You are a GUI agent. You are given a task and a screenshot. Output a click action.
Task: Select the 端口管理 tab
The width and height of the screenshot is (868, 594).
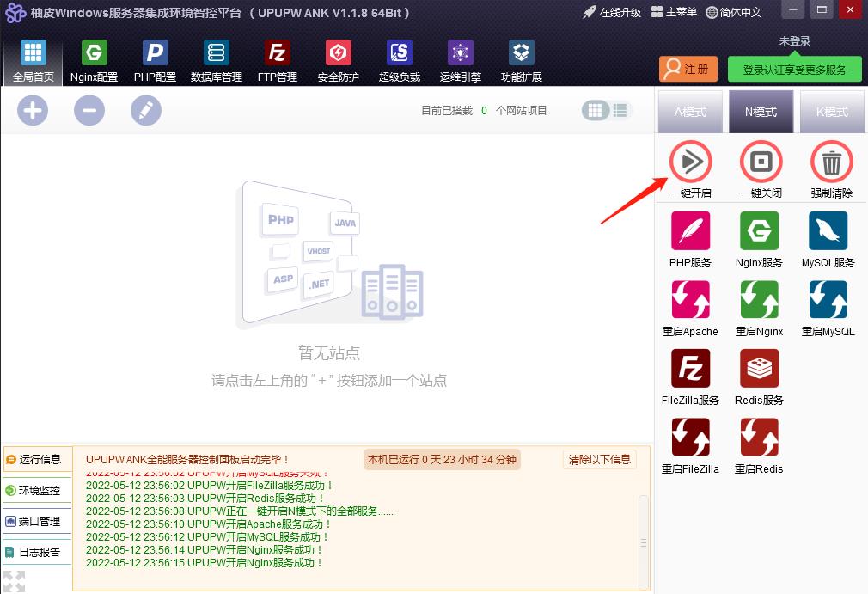coord(38,522)
